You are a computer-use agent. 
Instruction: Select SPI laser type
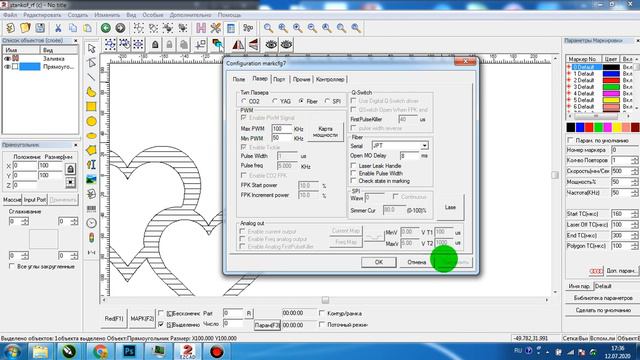[x=327, y=101]
